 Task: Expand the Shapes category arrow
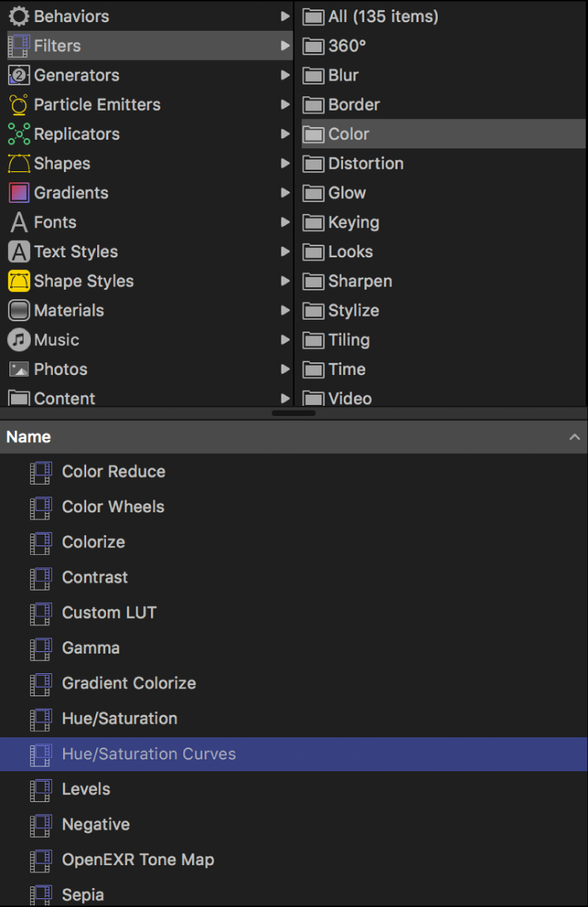[x=284, y=163]
